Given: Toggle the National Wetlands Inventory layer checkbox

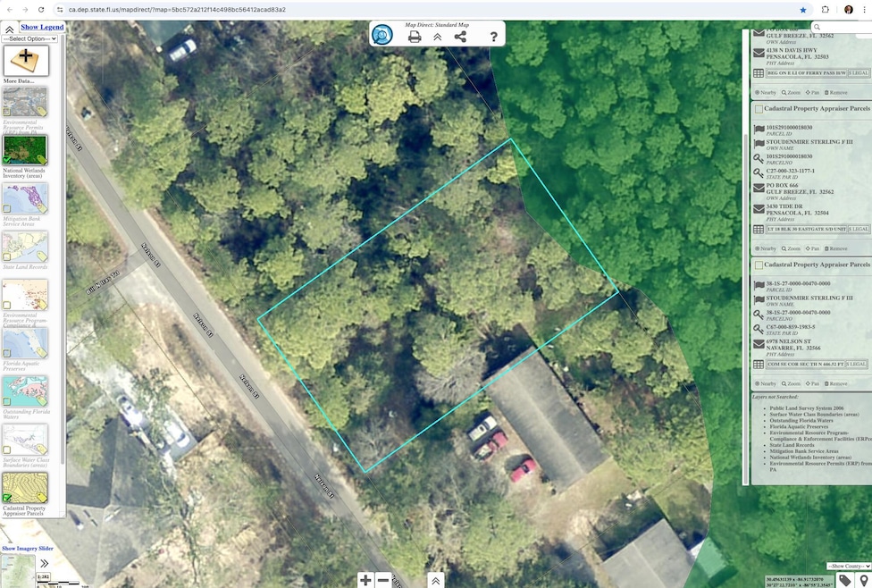Looking at the screenshot, I should [x=6, y=160].
